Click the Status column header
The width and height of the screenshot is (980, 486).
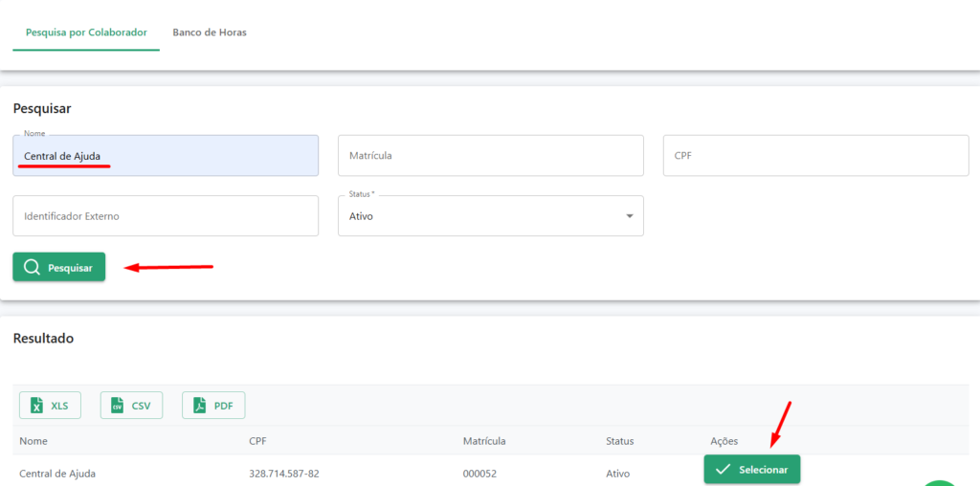coord(620,441)
